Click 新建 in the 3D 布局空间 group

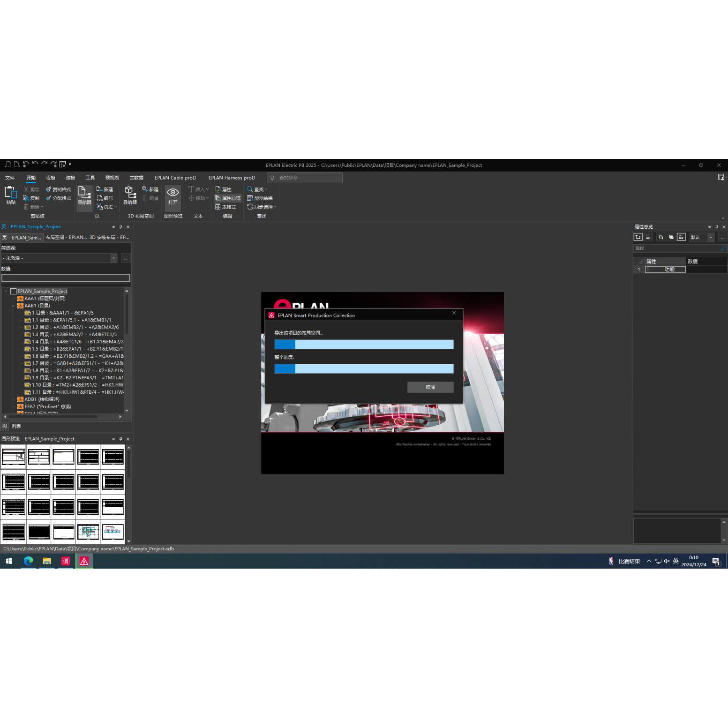[x=145, y=189]
